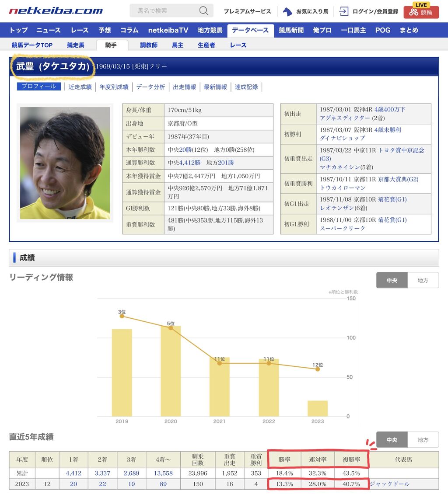Open 京都大賞典(G2) race link
The width and height of the screenshot is (448, 494).
click(x=398, y=179)
